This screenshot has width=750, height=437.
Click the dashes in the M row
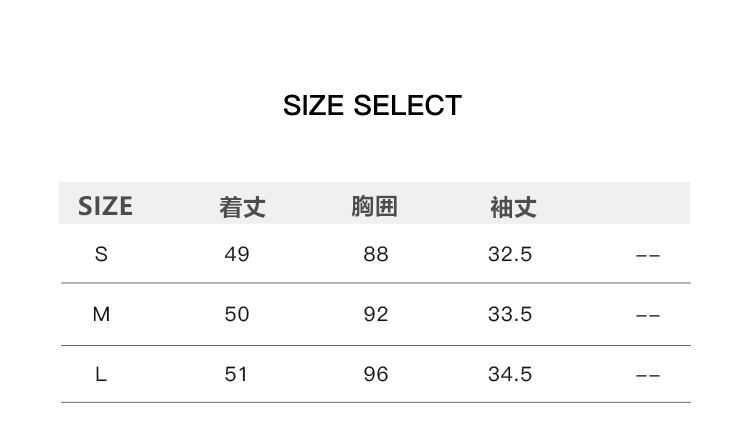(648, 316)
